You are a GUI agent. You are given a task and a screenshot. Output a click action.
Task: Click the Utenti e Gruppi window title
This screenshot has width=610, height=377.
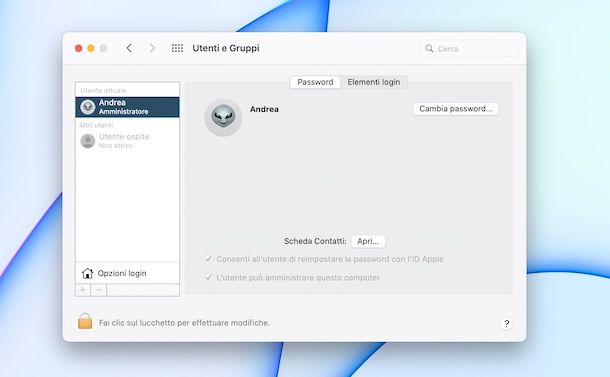coord(226,48)
